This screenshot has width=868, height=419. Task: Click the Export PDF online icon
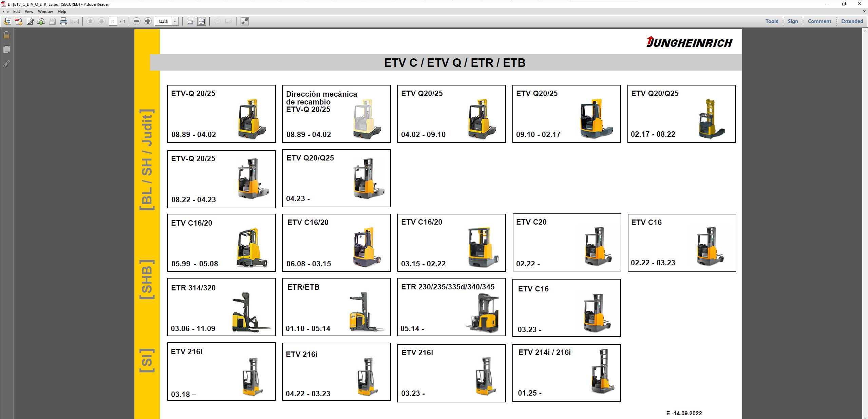(7, 21)
